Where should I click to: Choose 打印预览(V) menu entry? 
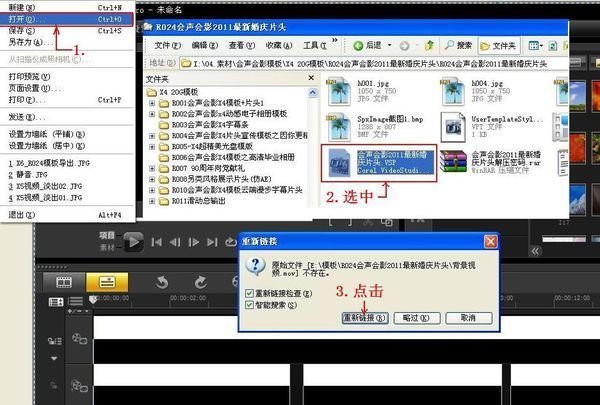pos(67,77)
